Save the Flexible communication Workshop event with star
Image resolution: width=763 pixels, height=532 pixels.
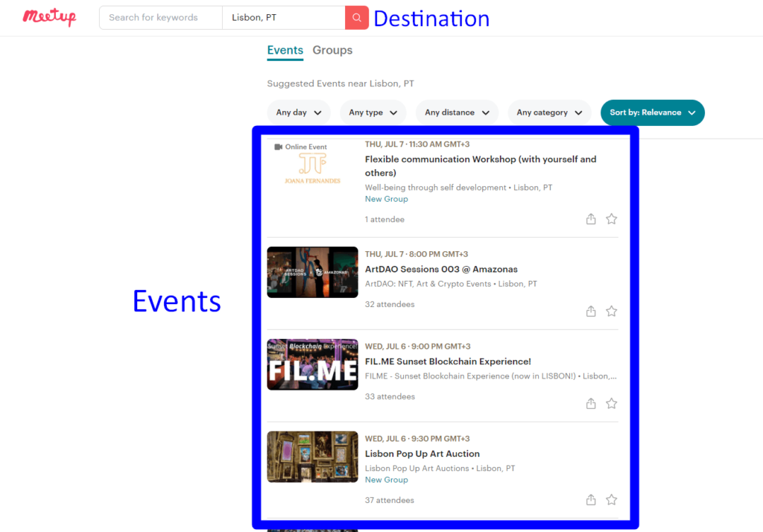click(x=611, y=219)
